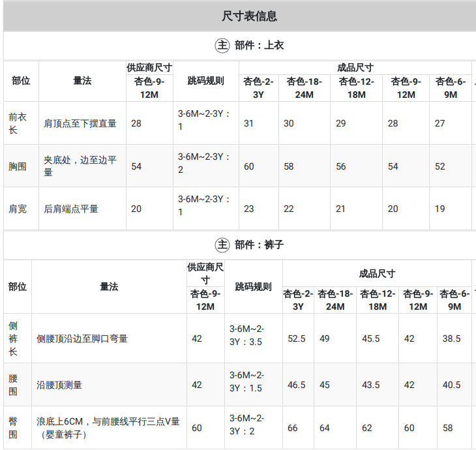
Task: Click the 跳码规则 header in 上衣 table
Action: tap(206, 81)
